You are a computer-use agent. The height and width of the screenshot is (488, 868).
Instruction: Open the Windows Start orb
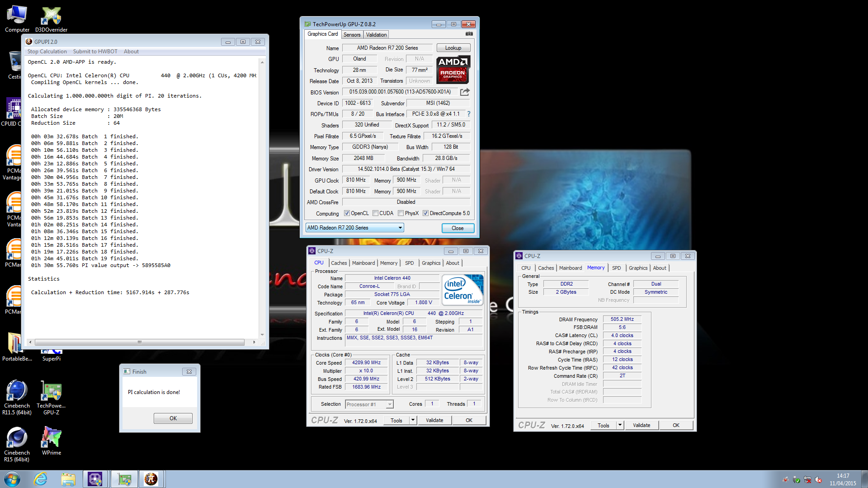click(x=12, y=479)
